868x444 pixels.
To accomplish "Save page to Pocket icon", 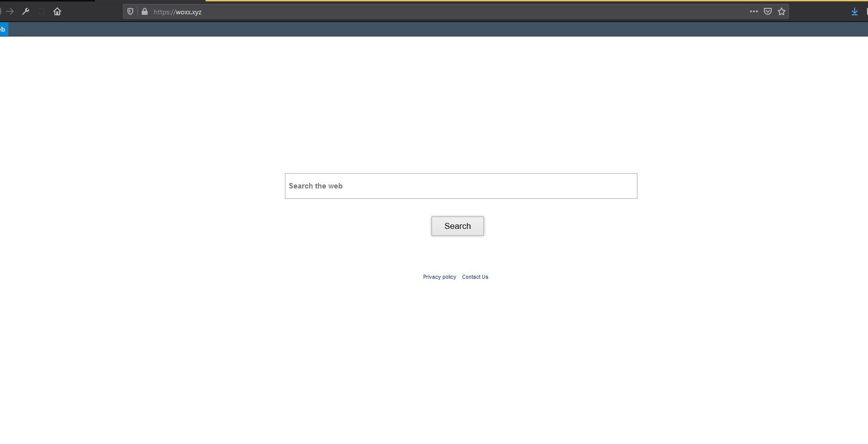I will [768, 11].
